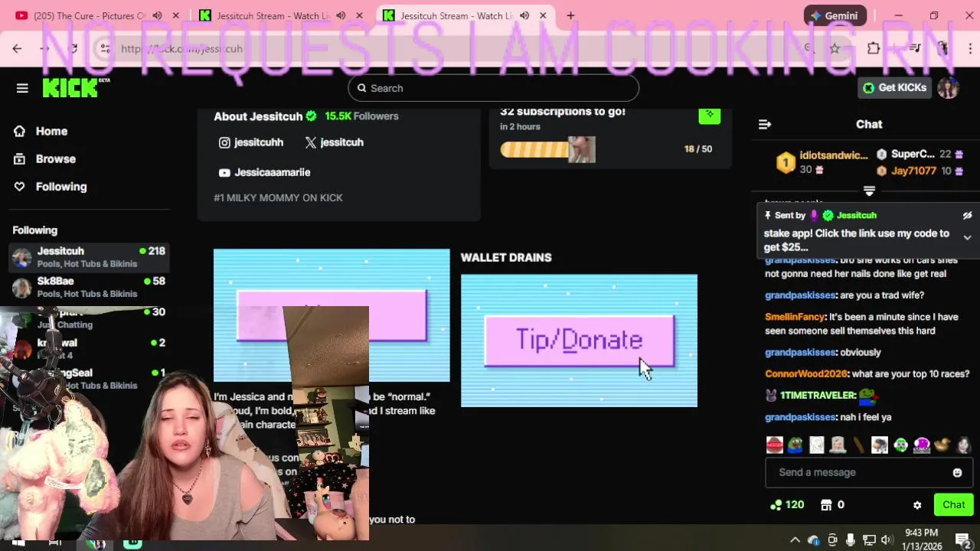Open Chrome extensions puzzle icon
Image resolution: width=980 pixels, height=551 pixels.
874,48
